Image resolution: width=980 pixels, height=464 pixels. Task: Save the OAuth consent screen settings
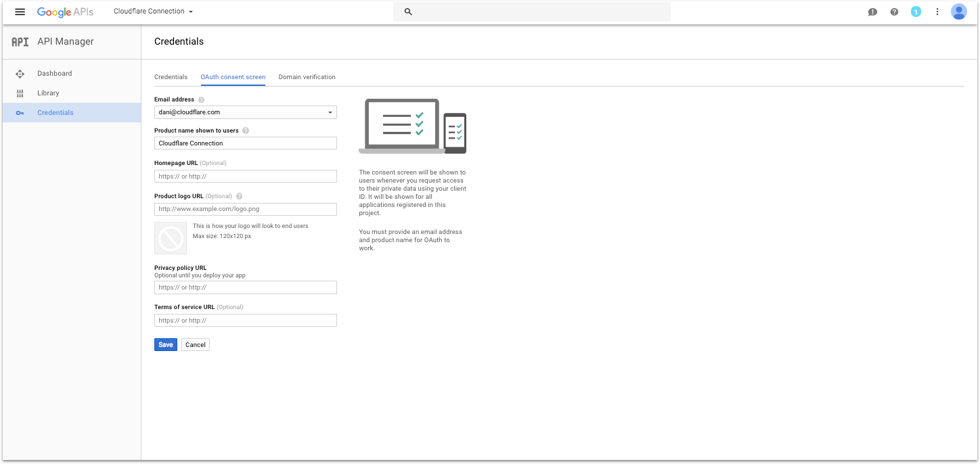coord(165,344)
